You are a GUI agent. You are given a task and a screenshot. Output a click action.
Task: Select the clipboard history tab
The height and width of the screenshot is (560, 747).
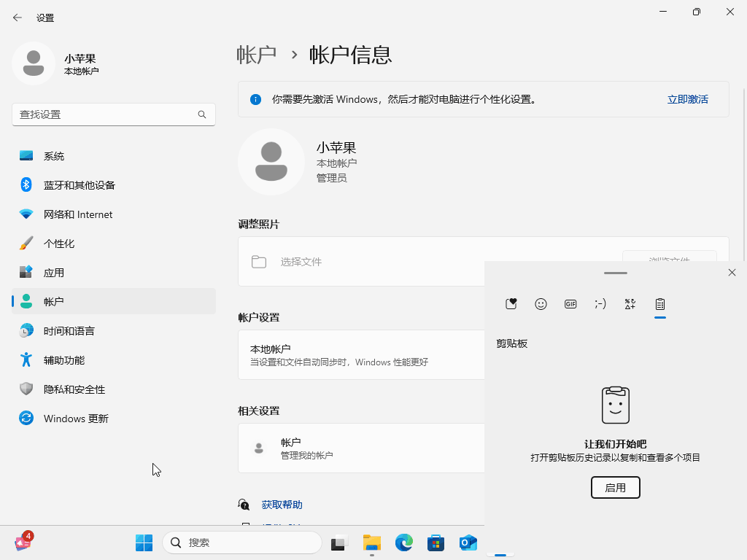click(659, 304)
